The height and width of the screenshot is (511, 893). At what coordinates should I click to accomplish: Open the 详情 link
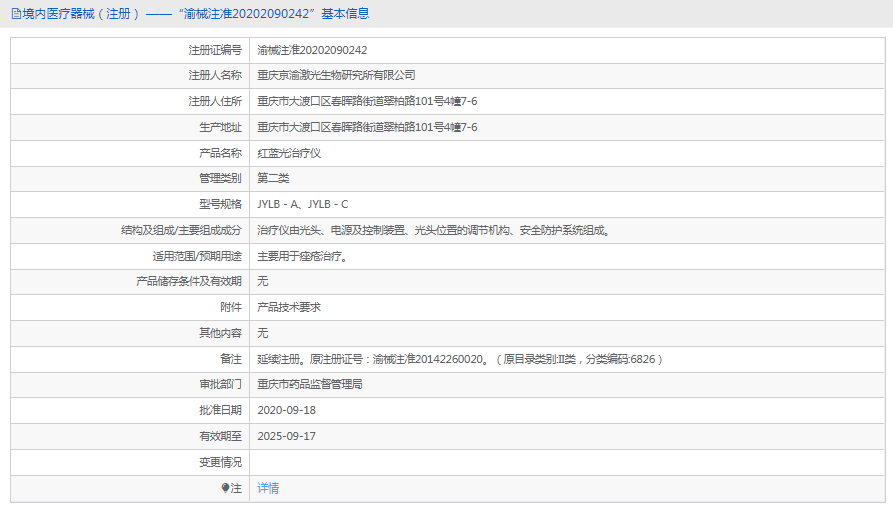tap(268, 488)
